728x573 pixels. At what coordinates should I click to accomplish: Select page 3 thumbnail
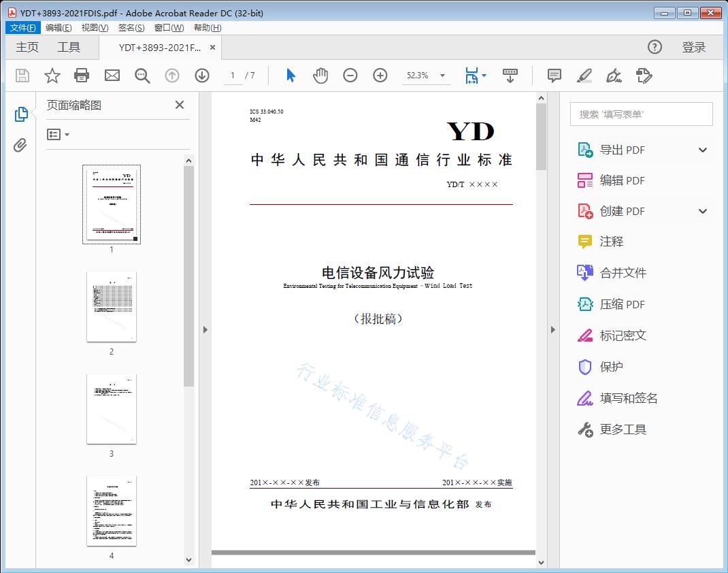pos(112,408)
